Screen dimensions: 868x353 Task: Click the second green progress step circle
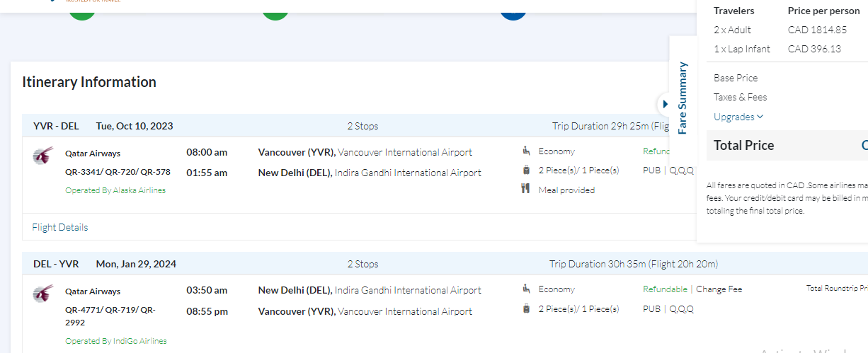pyautogui.click(x=275, y=12)
